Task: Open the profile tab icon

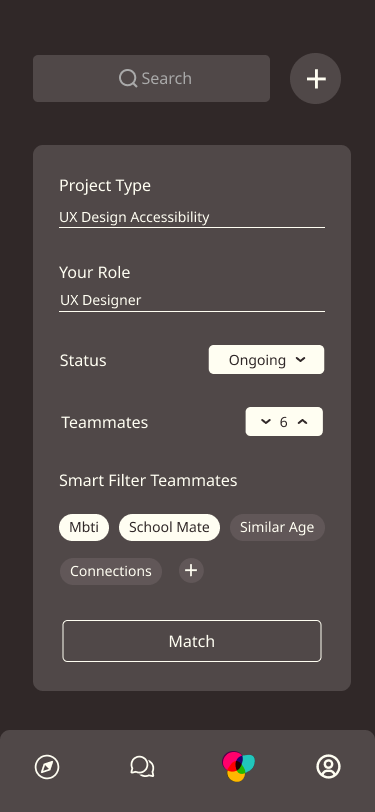Action: 328,766
